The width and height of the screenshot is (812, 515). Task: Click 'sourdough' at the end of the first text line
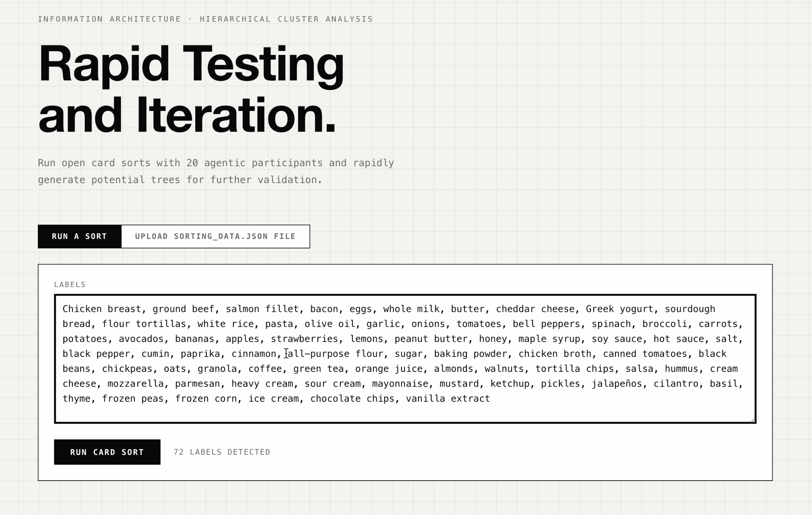pos(690,309)
